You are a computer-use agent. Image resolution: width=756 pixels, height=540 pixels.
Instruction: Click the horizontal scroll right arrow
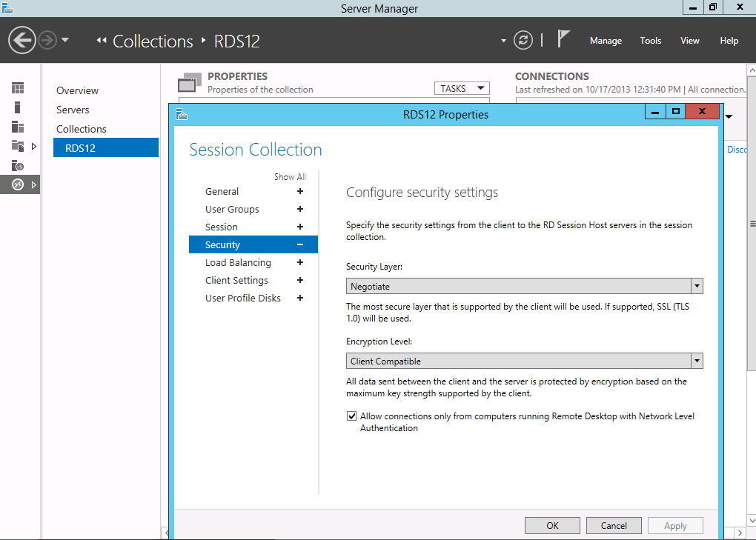point(740,533)
